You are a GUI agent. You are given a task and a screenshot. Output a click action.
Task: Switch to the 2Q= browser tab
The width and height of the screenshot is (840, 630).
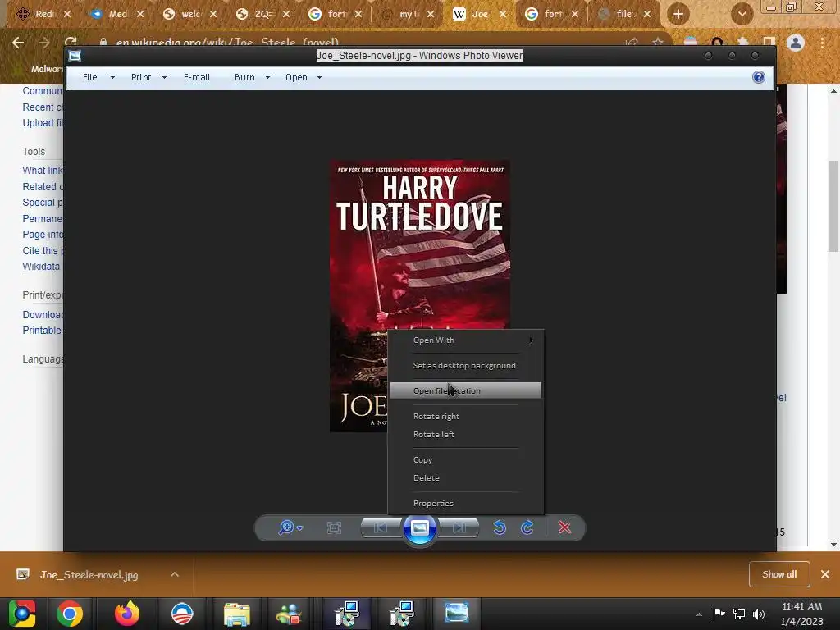pyautogui.click(x=263, y=14)
